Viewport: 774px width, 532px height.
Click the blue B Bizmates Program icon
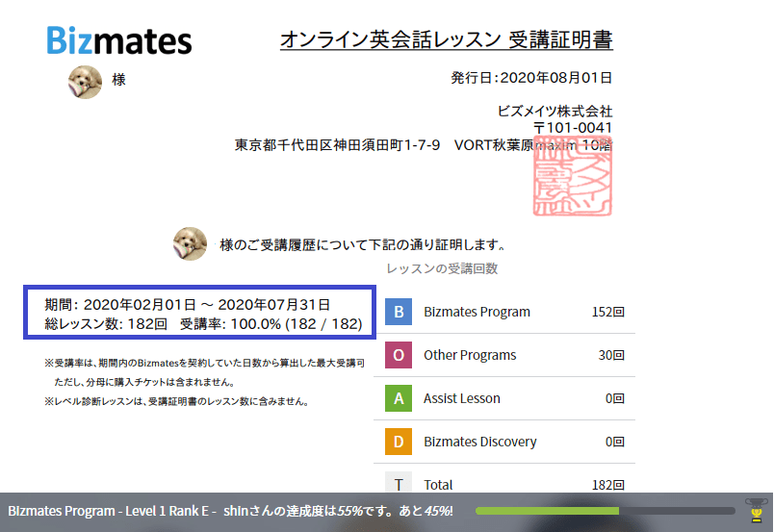click(399, 312)
